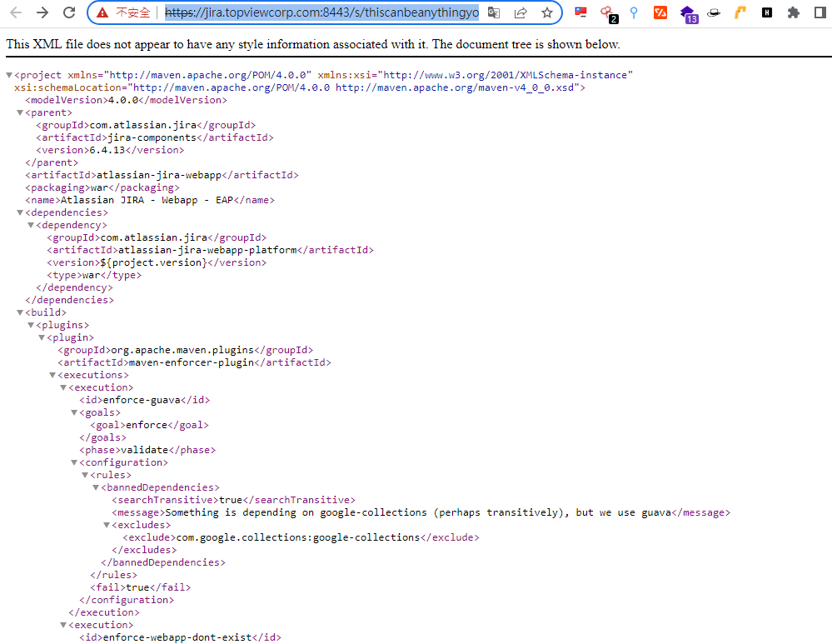Open the red flag monitor extension
The image size is (832, 644).
pos(581,12)
